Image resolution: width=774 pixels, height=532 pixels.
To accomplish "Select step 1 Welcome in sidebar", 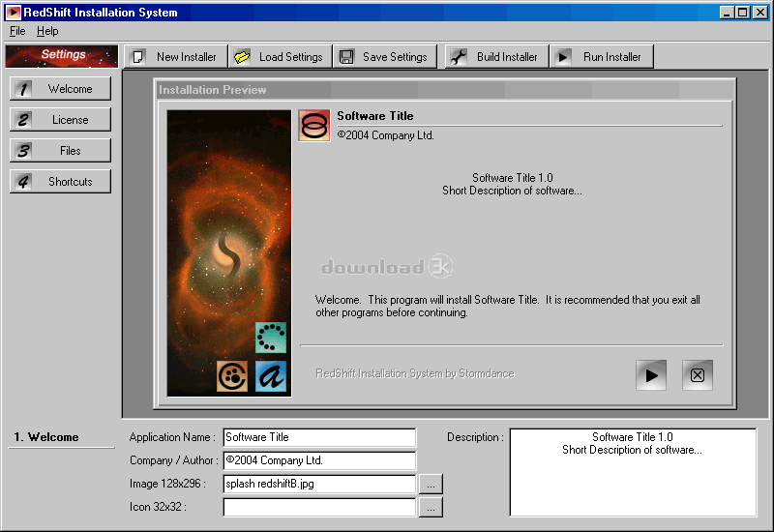I will [x=60, y=88].
